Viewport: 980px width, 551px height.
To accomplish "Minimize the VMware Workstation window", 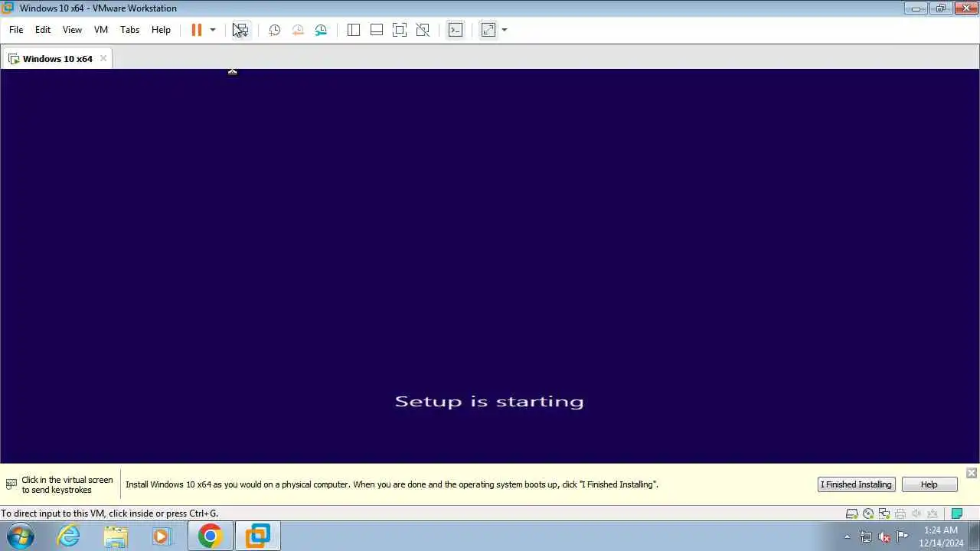I will point(916,8).
